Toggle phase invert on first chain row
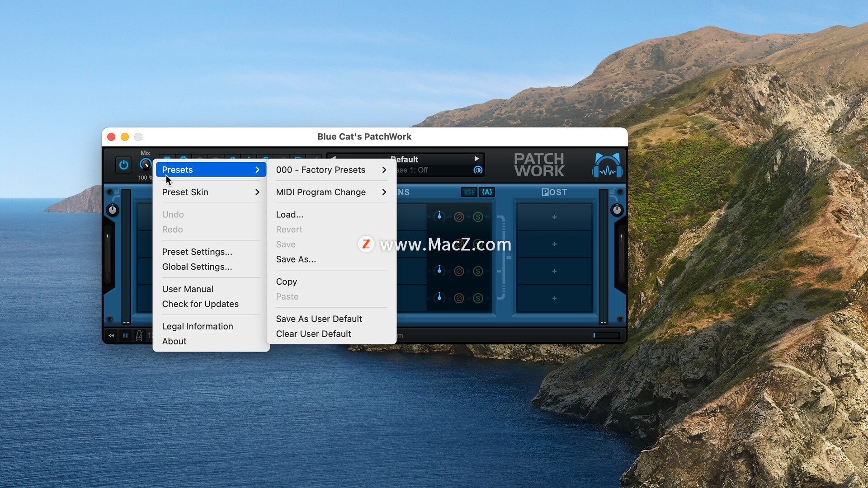 click(x=459, y=217)
